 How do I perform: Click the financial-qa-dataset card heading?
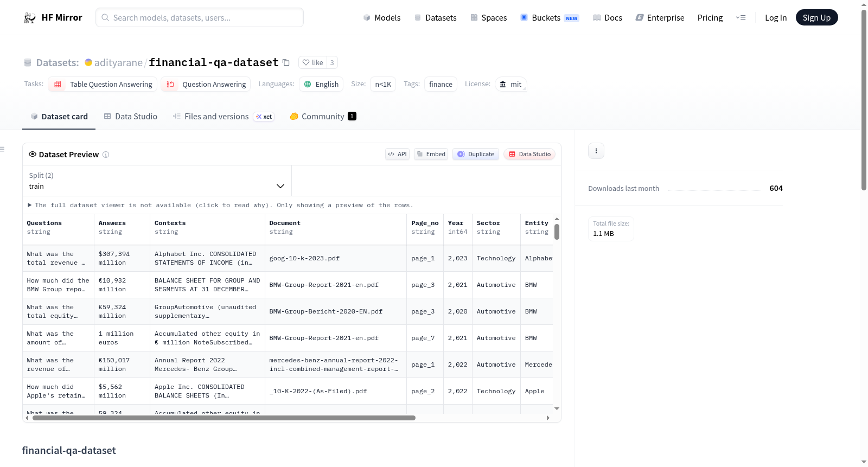[69, 451]
